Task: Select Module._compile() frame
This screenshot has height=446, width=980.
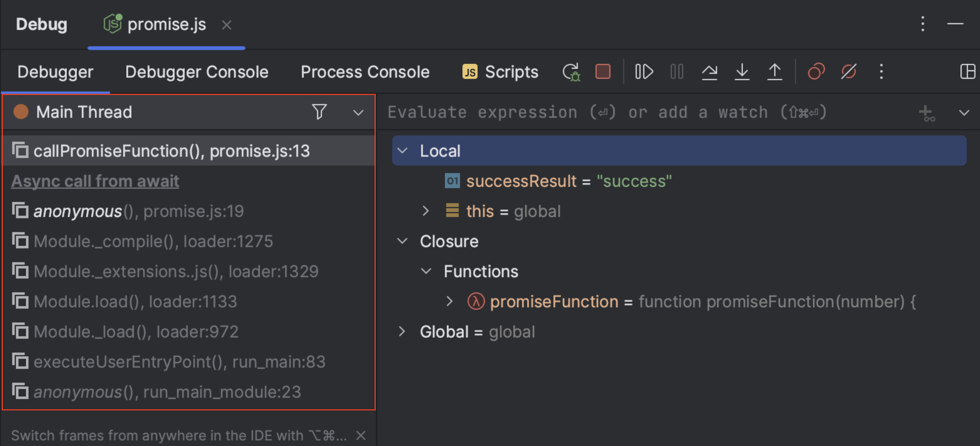Action: coord(189,241)
